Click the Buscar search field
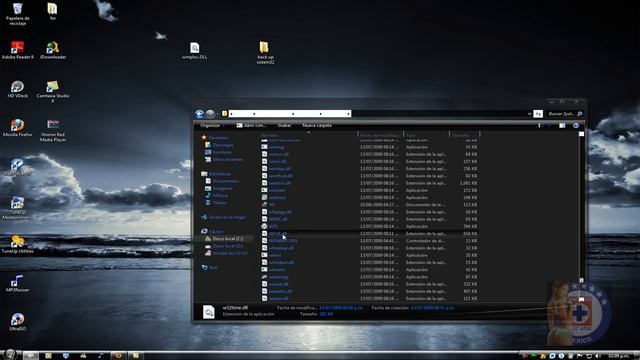Image resolution: width=640 pixels, height=360 pixels. tap(565, 114)
